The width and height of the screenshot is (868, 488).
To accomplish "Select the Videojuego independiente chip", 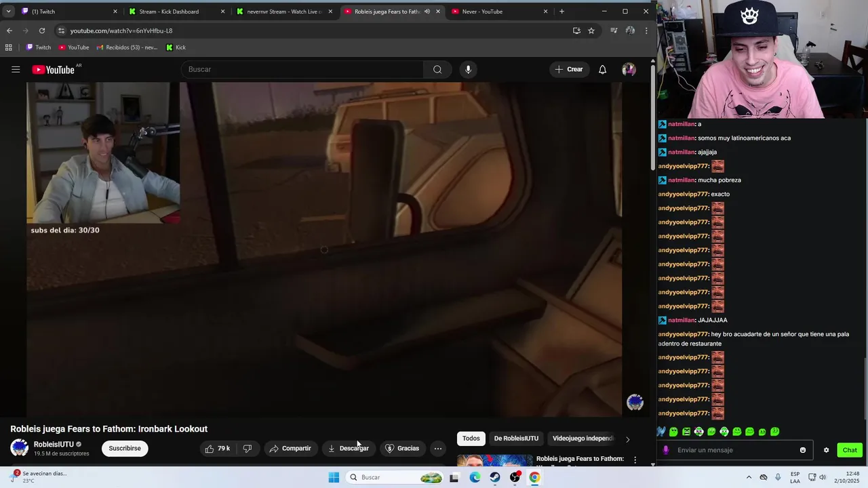I will [583, 439].
